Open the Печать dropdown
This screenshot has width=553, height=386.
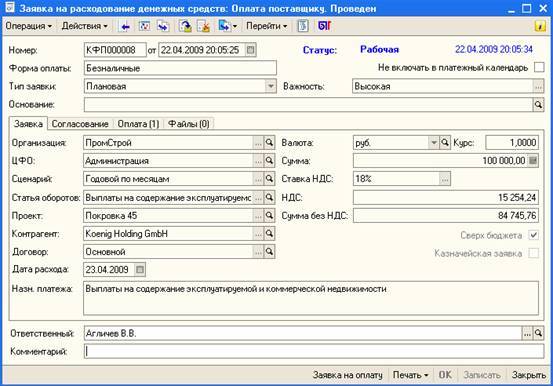tap(410, 375)
